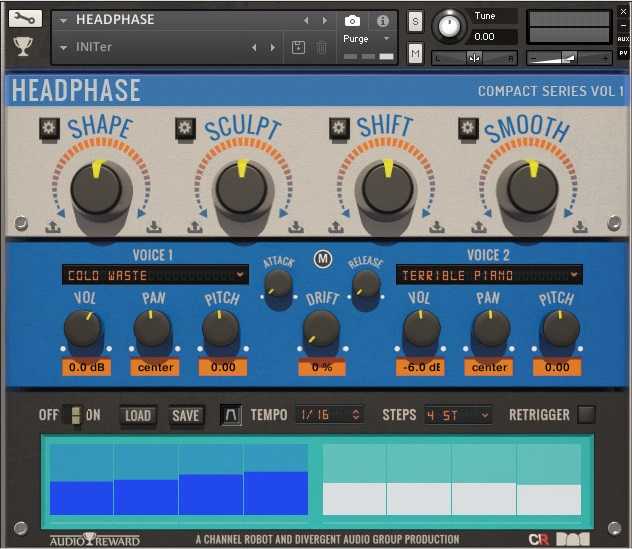632x549 pixels.
Task: Click the M icon between the voices
Action: tap(322, 258)
